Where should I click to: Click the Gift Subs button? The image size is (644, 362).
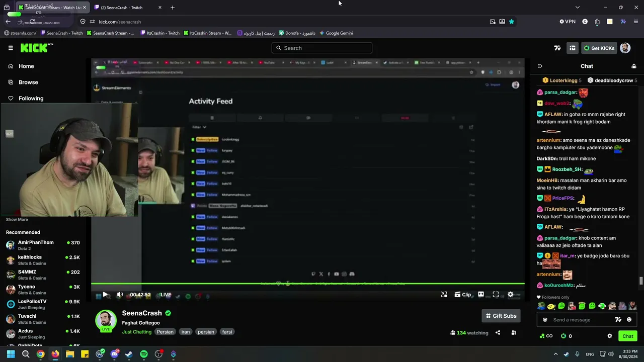tap(501, 316)
